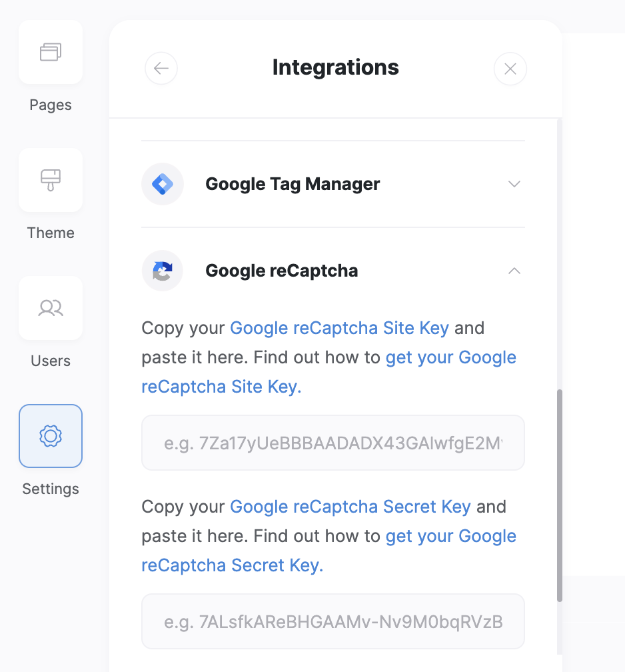
Task: Collapse the Google reCaptcha section
Action: (x=514, y=271)
